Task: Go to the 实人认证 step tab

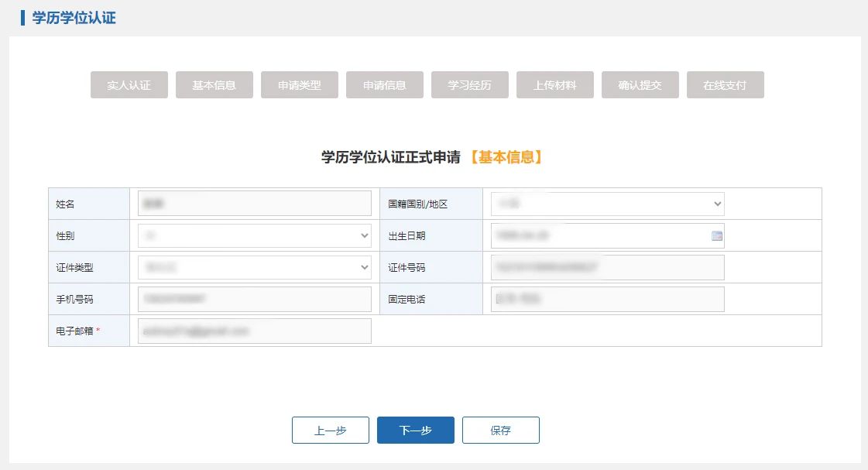Action: [129, 85]
